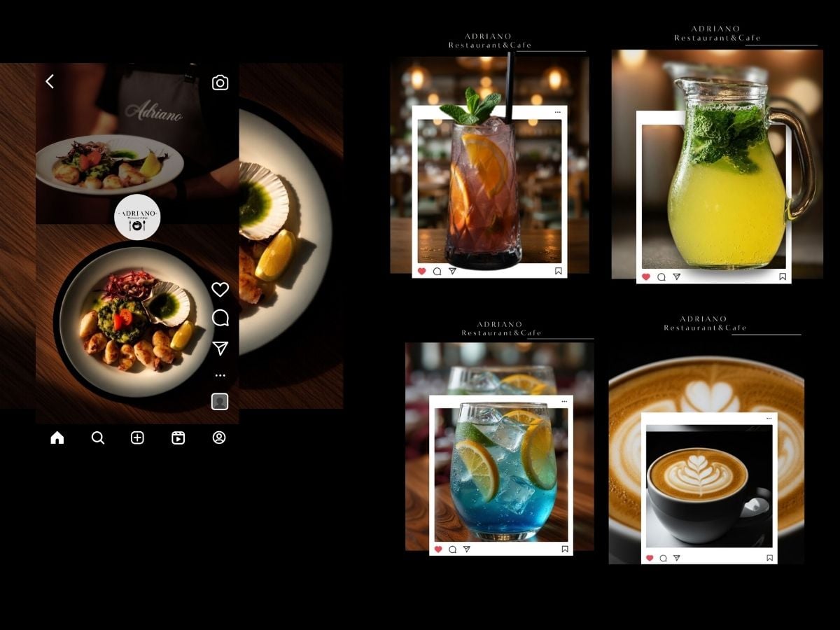The width and height of the screenshot is (840, 630).
Task: Select the seafood plate in the phone mockup
Action: (136, 322)
